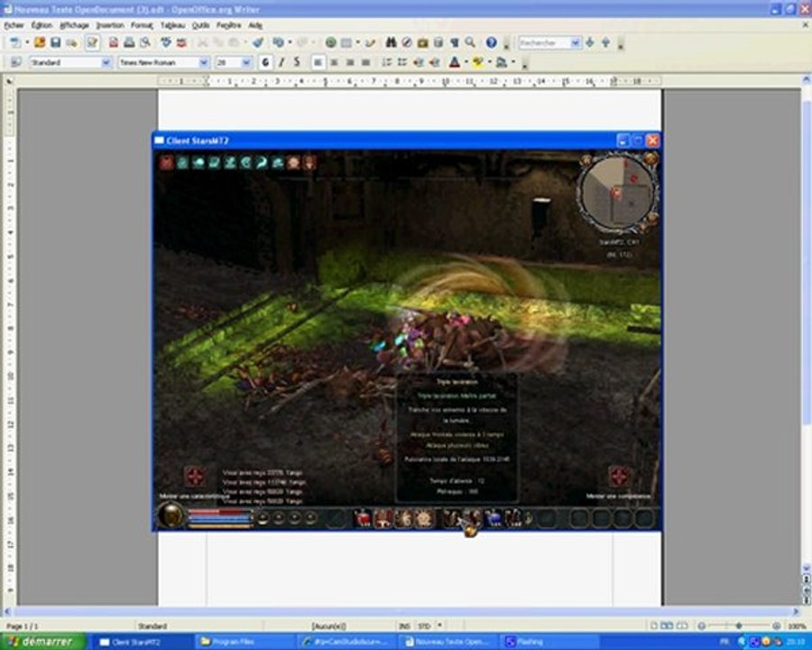Toggle Nonprinting characters icon

click(x=454, y=42)
